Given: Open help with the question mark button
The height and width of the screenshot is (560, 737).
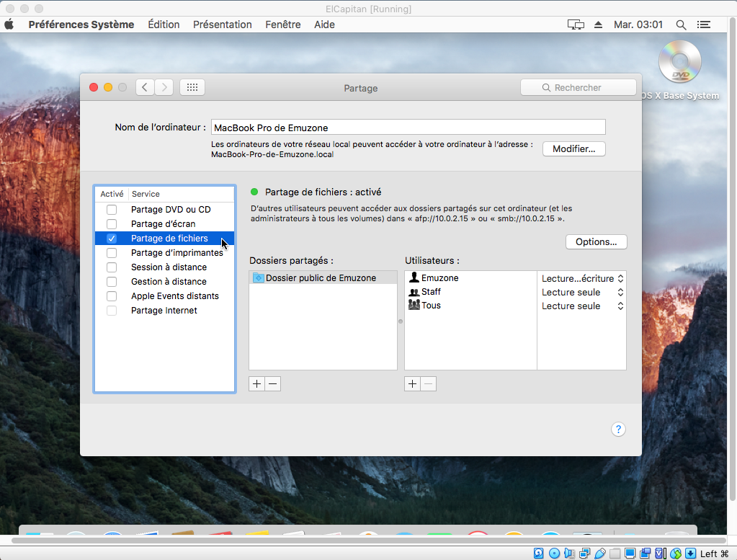Looking at the screenshot, I should tap(618, 430).
